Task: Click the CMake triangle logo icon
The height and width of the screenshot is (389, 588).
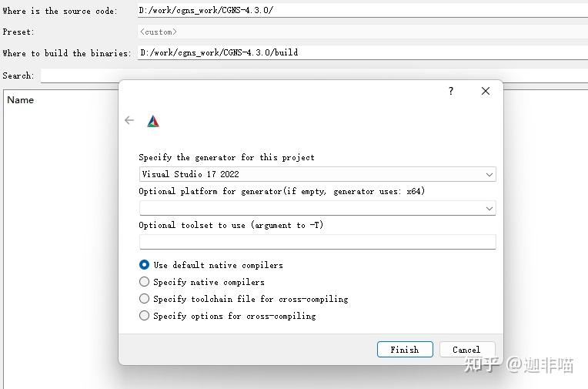Action: pyautogui.click(x=153, y=121)
